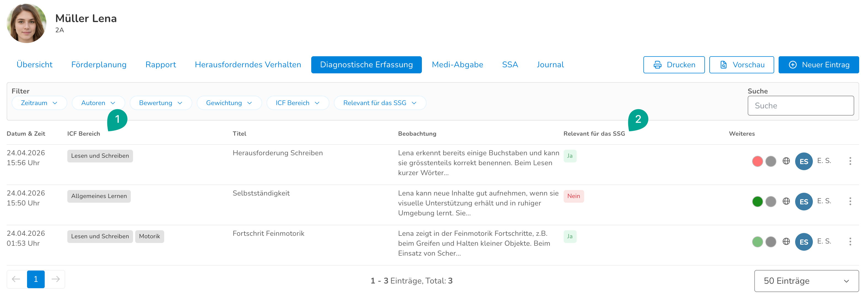Click the Neuer Eintrag button
The height and width of the screenshot is (305, 868).
818,65
